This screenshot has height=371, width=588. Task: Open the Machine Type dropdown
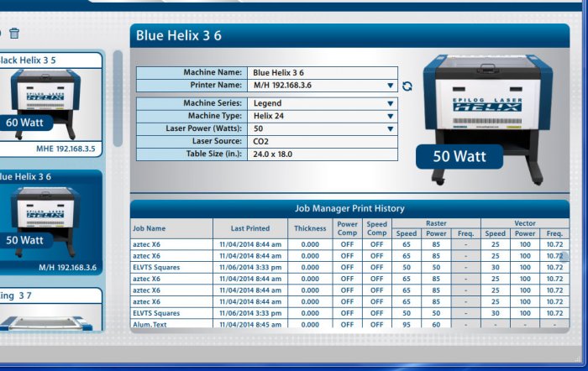pos(390,117)
